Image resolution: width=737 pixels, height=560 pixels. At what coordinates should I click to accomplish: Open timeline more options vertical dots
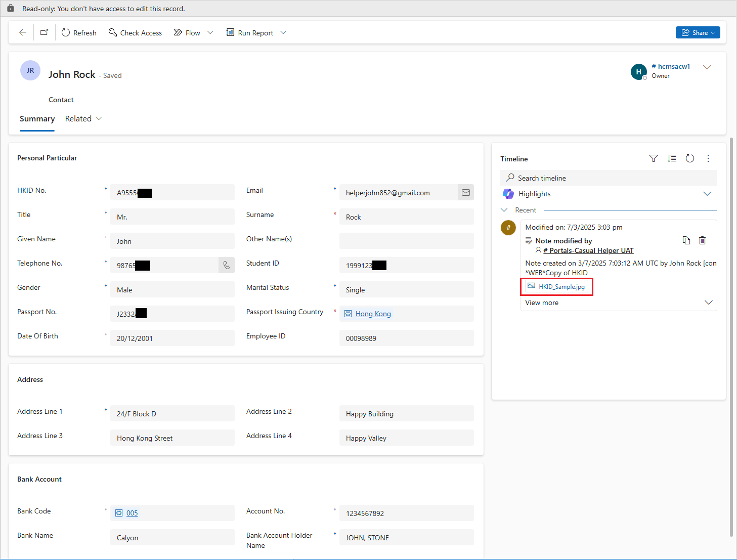708,159
